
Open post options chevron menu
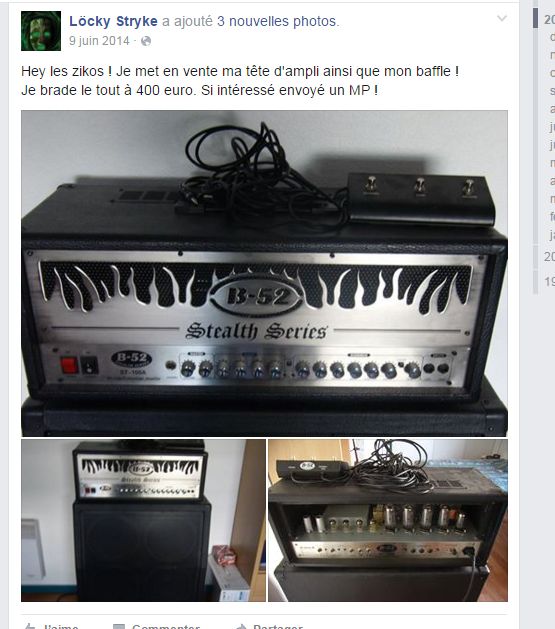pyautogui.click(x=502, y=18)
